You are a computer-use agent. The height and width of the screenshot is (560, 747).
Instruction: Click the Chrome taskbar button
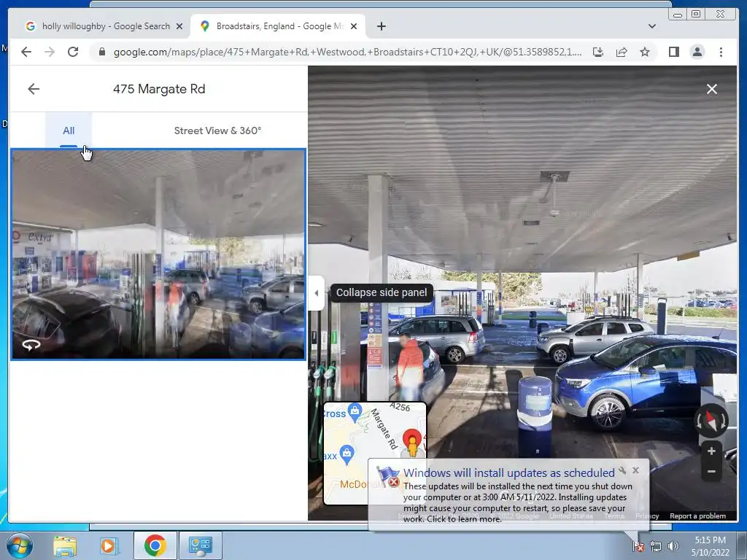coord(155,545)
